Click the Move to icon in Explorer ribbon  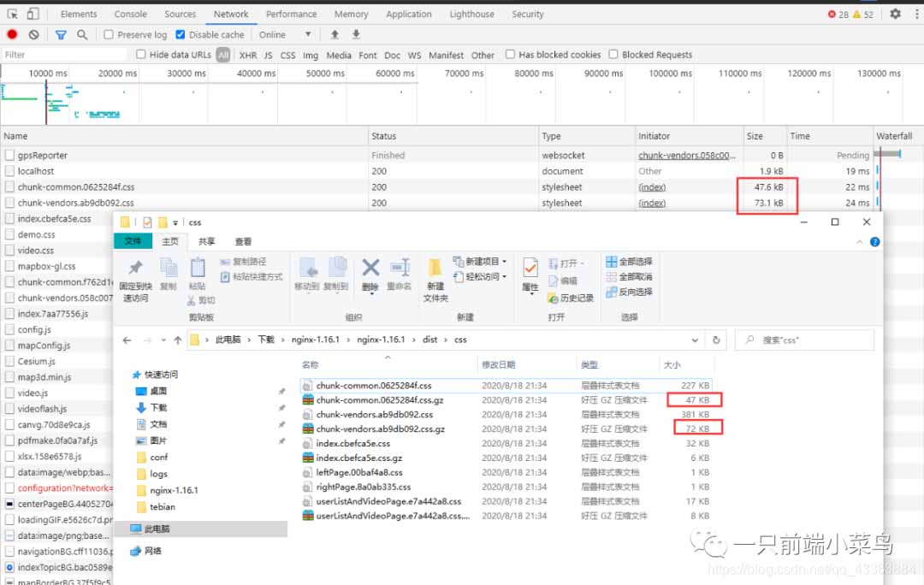click(307, 268)
